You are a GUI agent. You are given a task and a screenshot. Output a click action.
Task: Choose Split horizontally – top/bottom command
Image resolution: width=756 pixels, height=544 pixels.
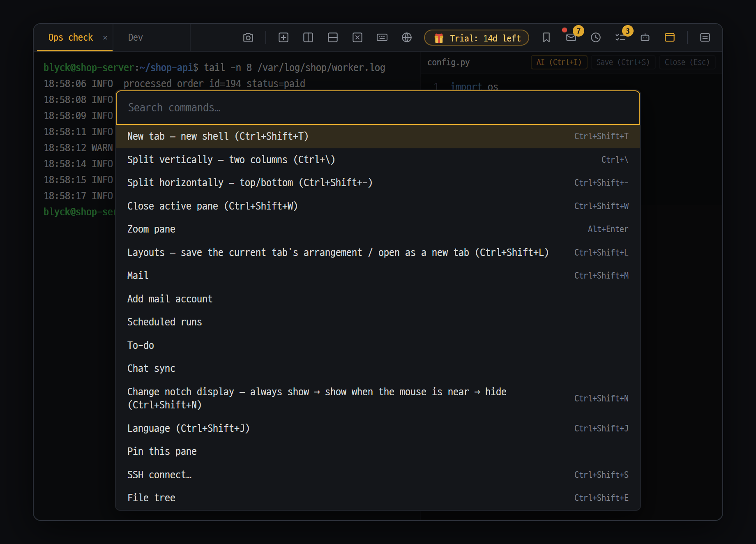click(378, 183)
